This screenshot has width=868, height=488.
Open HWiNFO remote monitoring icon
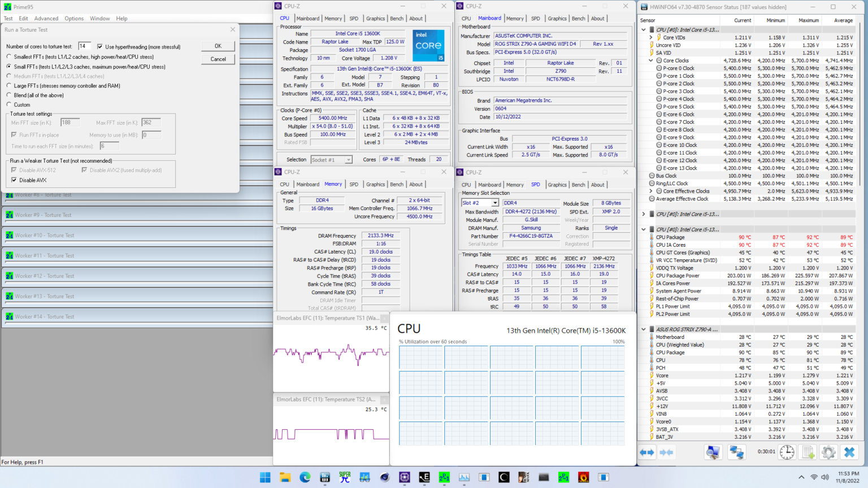[x=736, y=452]
